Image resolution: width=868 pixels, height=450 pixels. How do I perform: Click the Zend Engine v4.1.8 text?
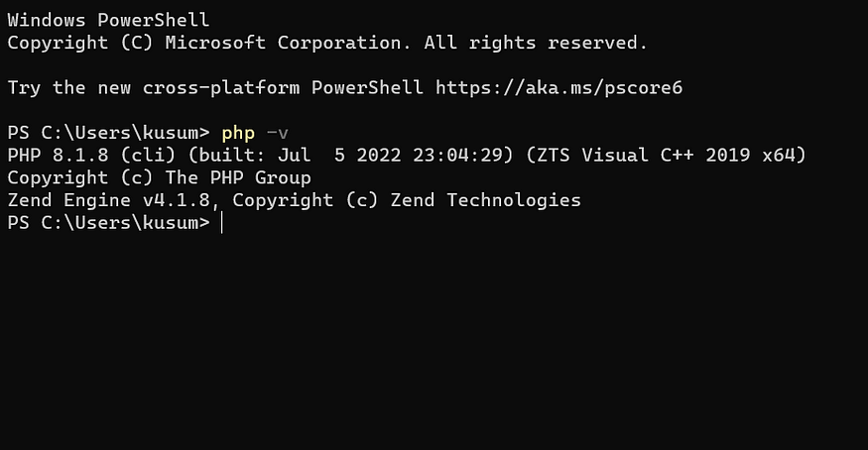pyautogui.click(x=109, y=200)
